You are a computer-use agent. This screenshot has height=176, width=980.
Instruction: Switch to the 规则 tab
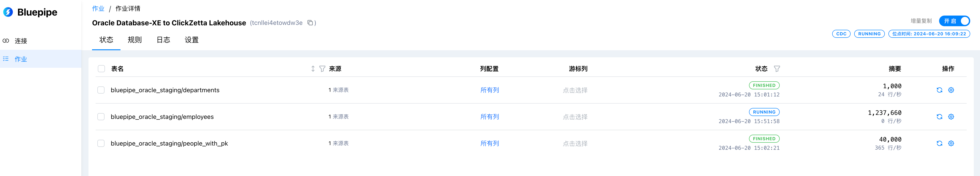pyautogui.click(x=135, y=40)
